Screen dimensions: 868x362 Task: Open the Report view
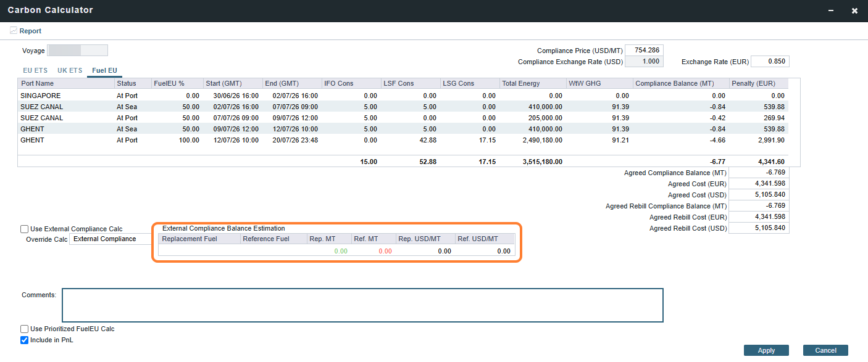26,31
